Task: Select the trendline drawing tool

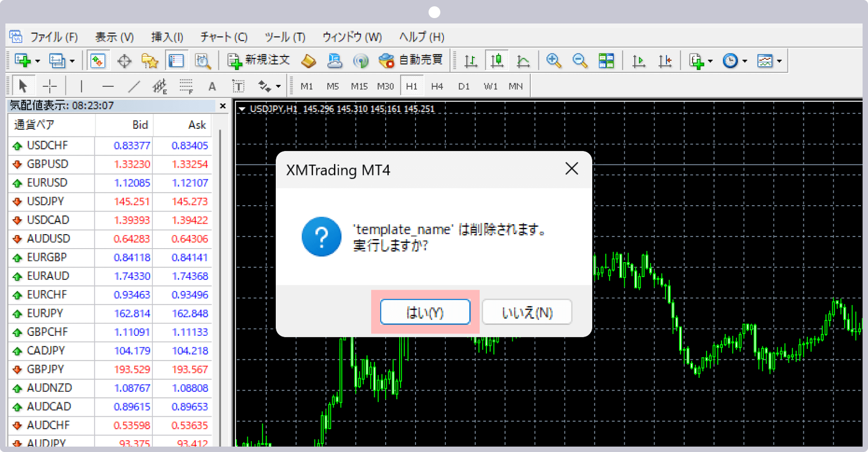Action: coord(134,86)
